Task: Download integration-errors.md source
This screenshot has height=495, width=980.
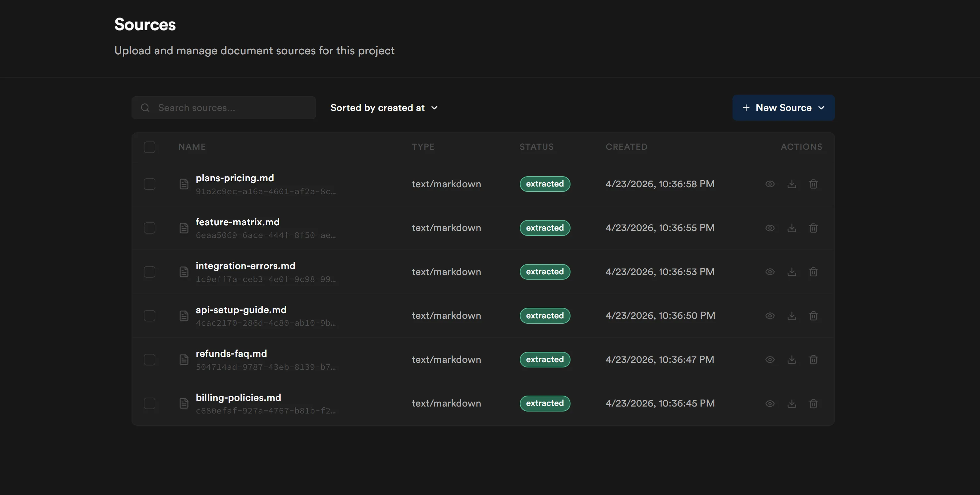Action: (792, 272)
